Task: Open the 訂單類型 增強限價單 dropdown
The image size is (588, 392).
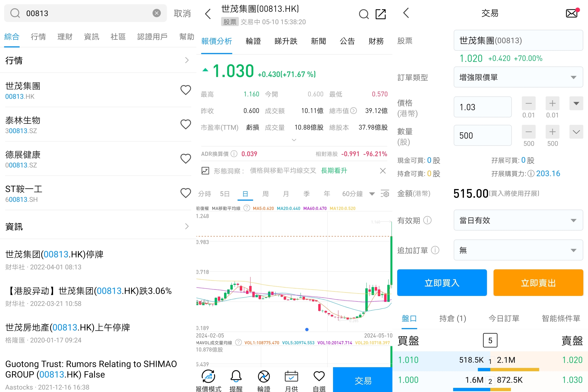Action: 518,77
